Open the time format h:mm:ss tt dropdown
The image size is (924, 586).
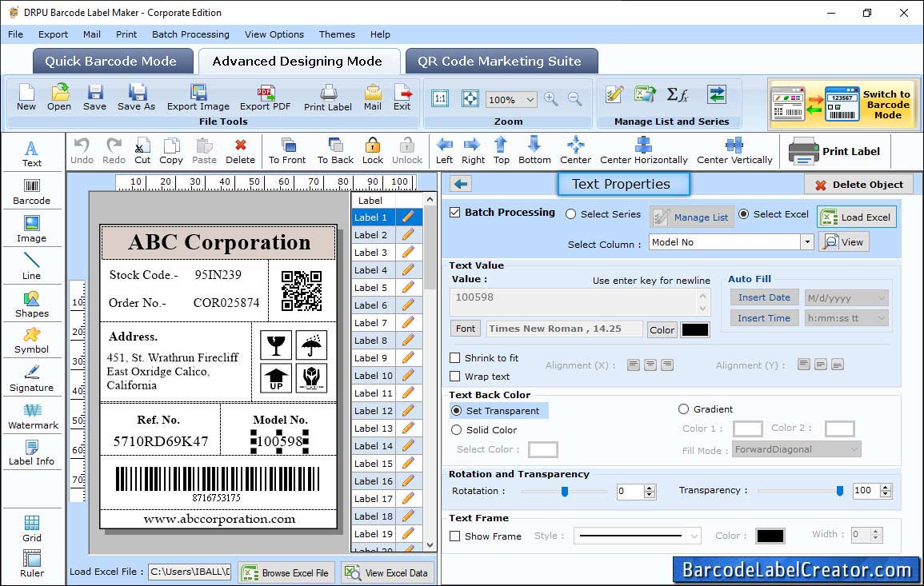[881, 318]
